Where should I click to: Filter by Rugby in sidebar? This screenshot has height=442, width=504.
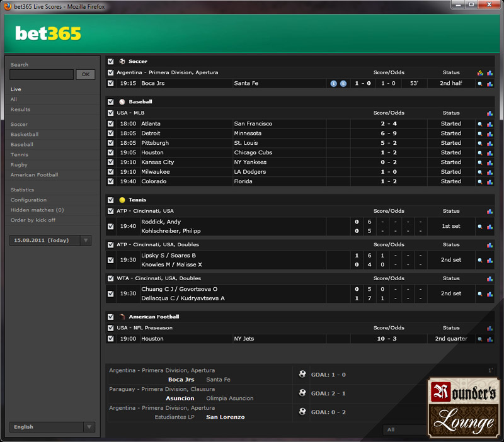point(19,165)
